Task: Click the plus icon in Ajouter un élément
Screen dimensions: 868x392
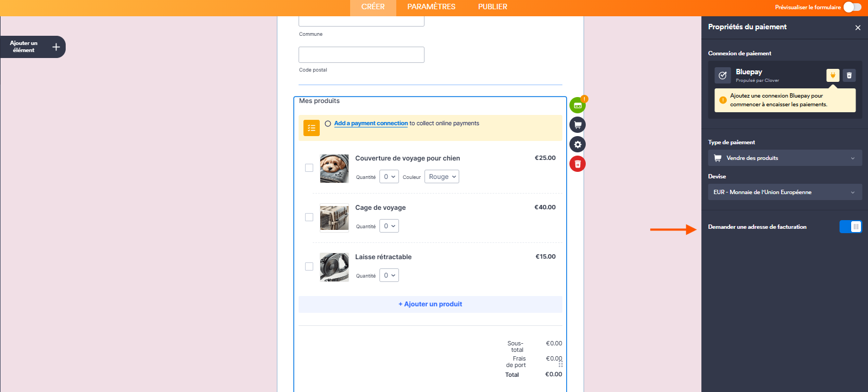Action: [56, 47]
